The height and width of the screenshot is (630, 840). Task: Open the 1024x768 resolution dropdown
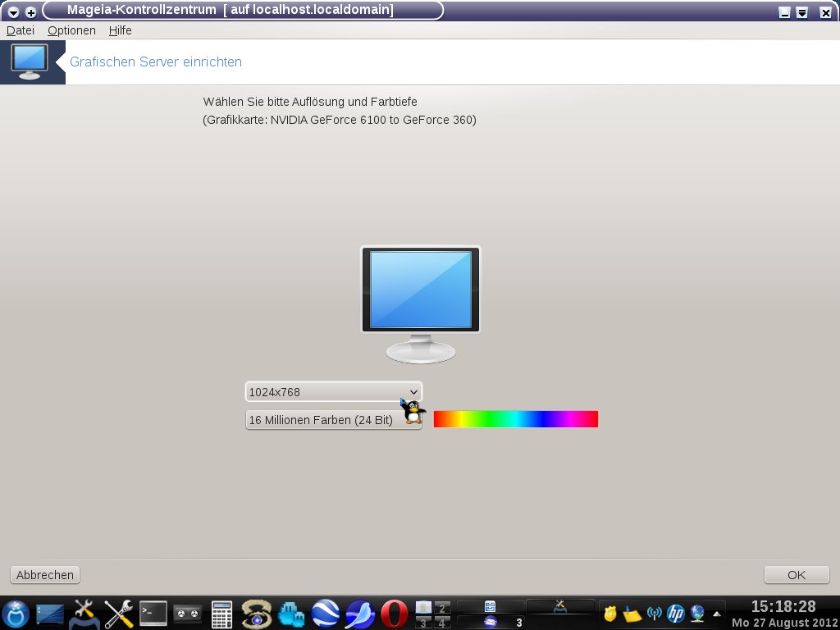tap(334, 391)
